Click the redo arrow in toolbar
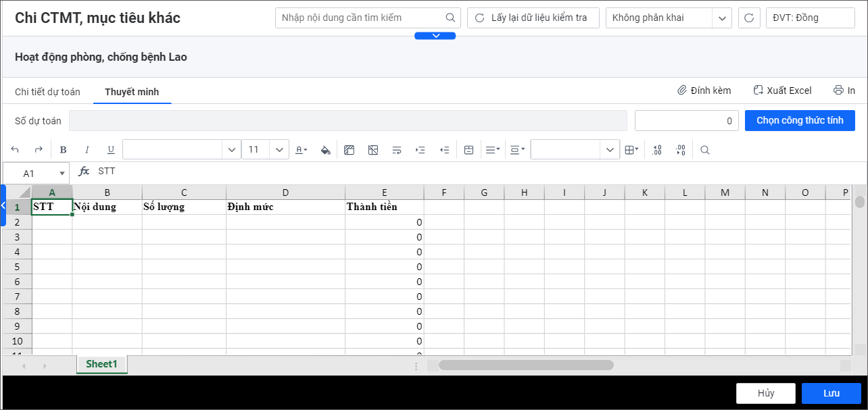This screenshot has height=410, width=868. pyautogui.click(x=39, y=150)
